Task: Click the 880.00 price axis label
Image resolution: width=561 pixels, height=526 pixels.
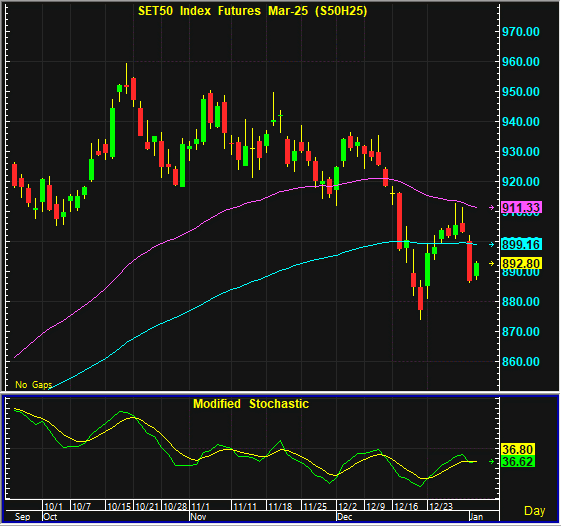Action: pyautogui.click(x=521, y=302)
